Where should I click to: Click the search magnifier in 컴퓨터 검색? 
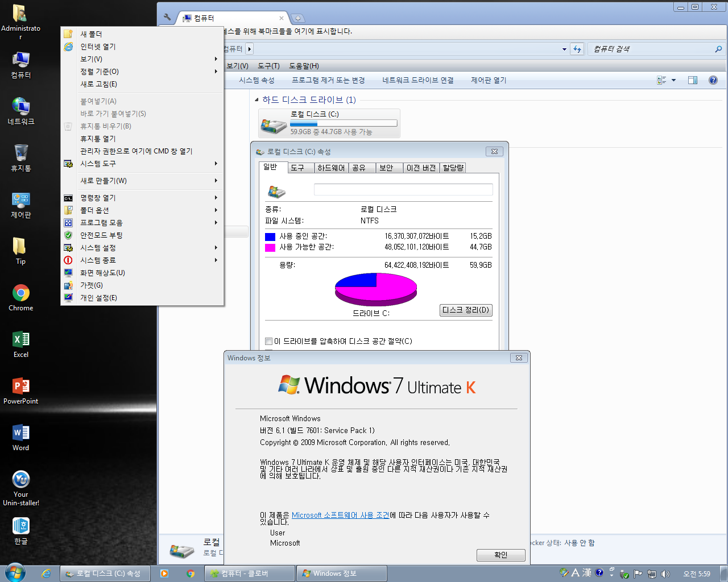[x=718, y=49]
